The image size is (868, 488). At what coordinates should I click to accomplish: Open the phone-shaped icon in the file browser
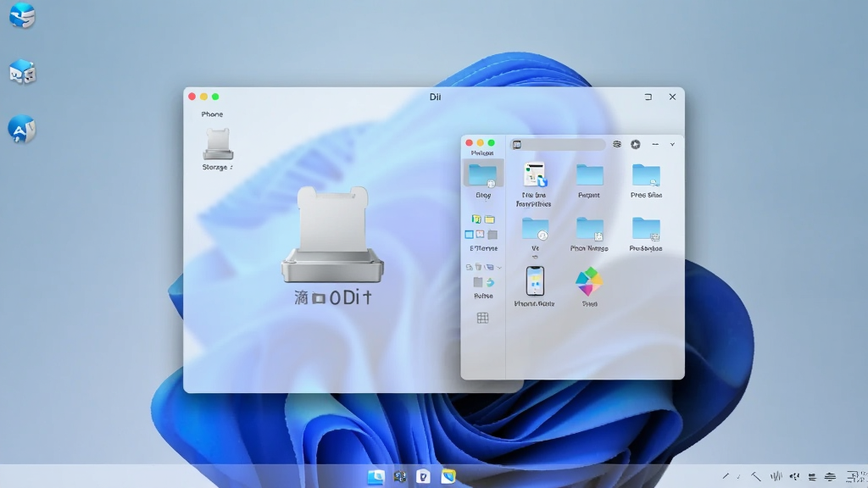coord(535,281)
